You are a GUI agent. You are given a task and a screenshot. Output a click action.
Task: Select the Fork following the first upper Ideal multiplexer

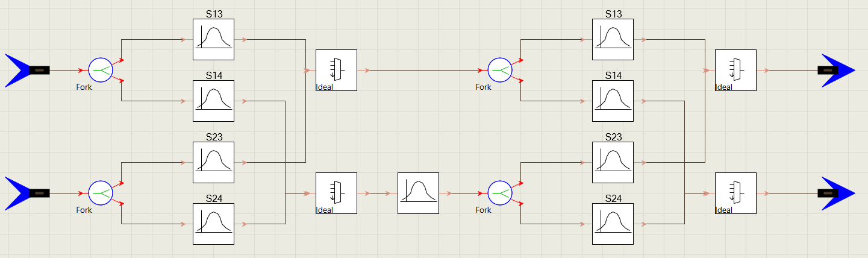click(500, 71)
